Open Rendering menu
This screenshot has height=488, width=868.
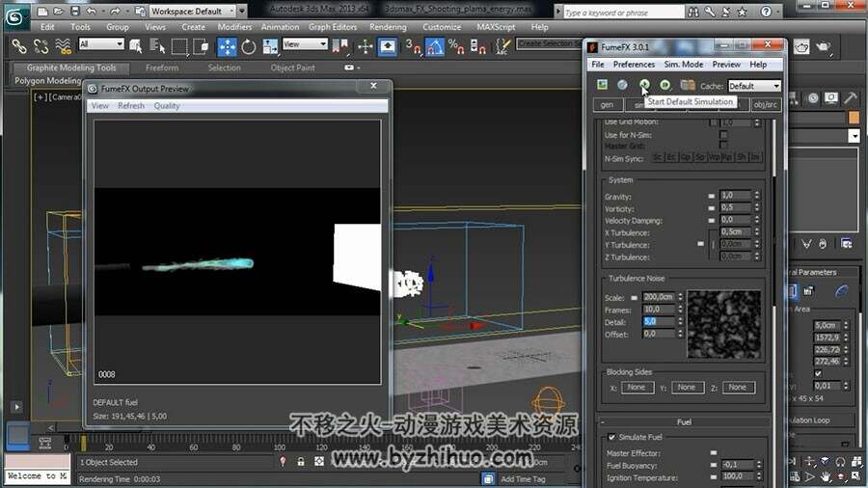(x=388, y=27)
